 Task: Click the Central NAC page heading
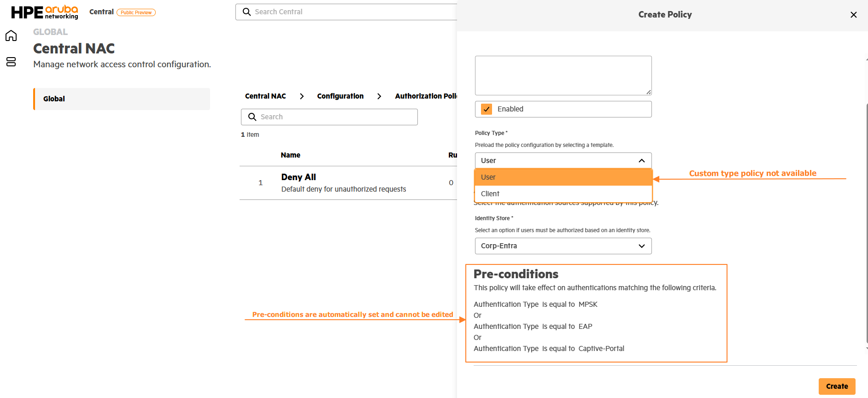pos(74,48)
